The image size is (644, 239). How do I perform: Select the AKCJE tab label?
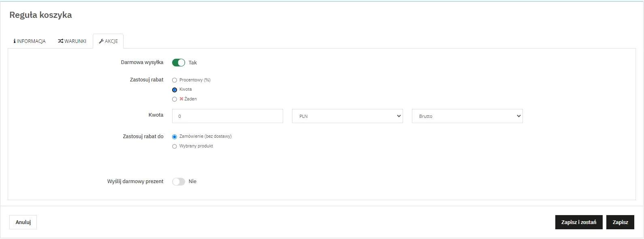[x=111, y=41]
